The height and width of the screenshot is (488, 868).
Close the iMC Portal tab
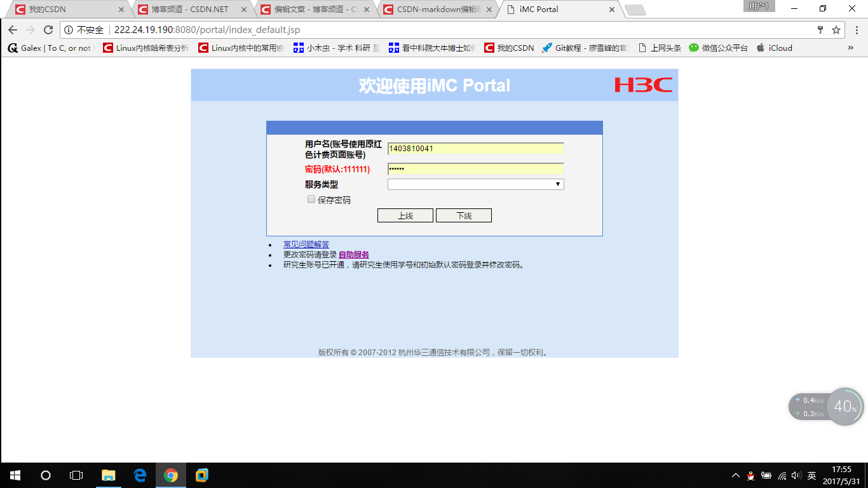tap(613, 10)
